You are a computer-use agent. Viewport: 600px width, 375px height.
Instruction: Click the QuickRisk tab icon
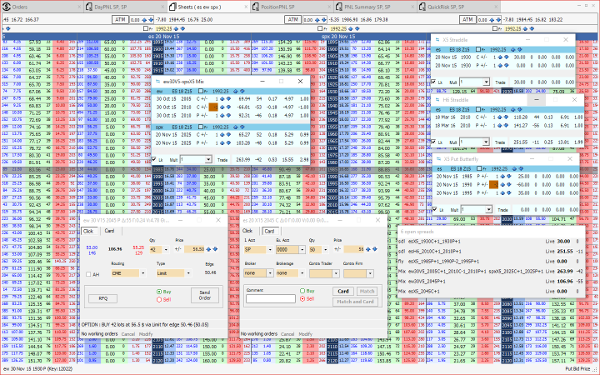pyautogui.click(x=422, y=7)
